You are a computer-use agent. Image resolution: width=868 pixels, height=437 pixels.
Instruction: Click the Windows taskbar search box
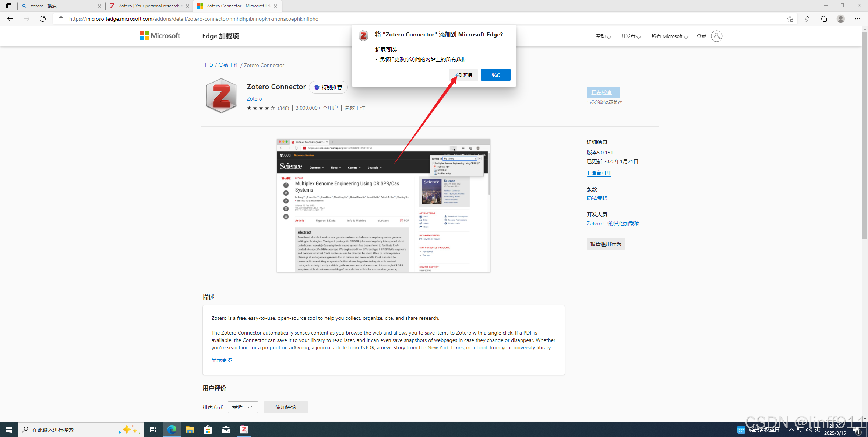point(74,430)
